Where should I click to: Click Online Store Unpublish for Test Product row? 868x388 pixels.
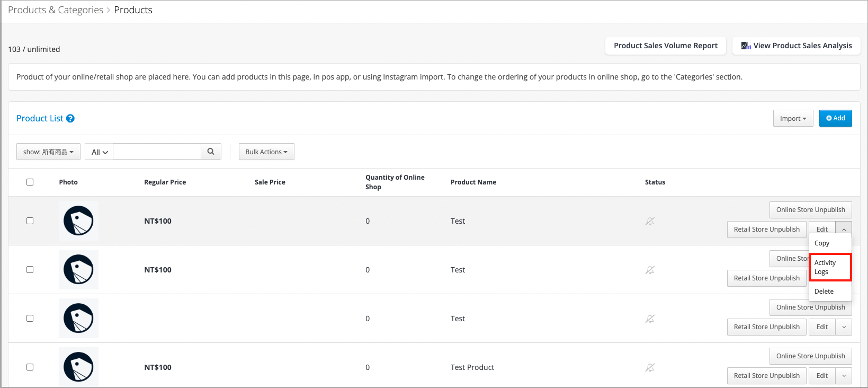pos(810,356)
